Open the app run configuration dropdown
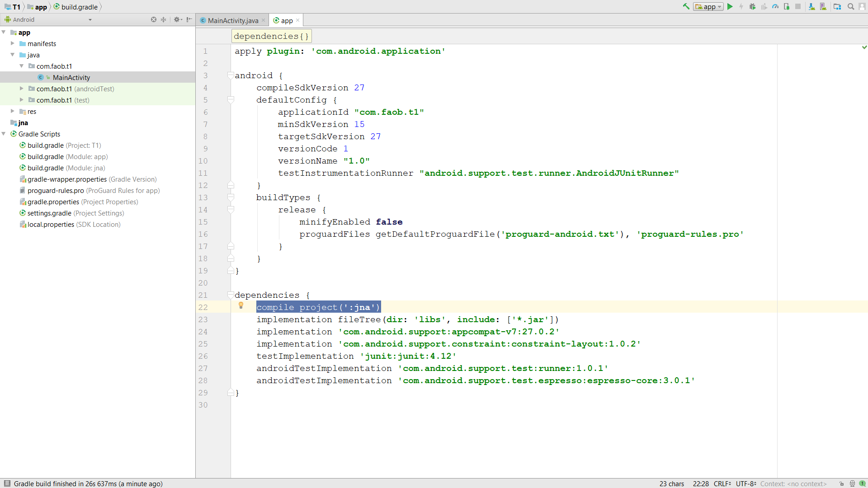868x488 pixels. (x=708, y=7)
